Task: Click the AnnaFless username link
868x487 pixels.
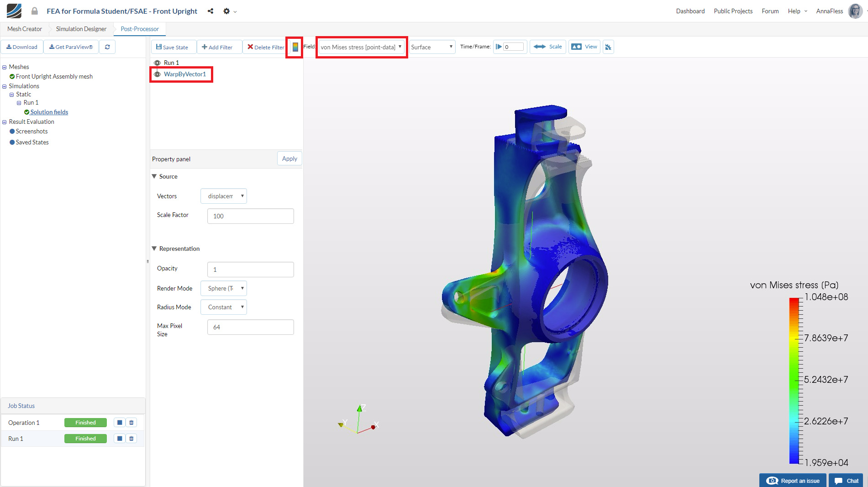Action: (x=829, y=11)
